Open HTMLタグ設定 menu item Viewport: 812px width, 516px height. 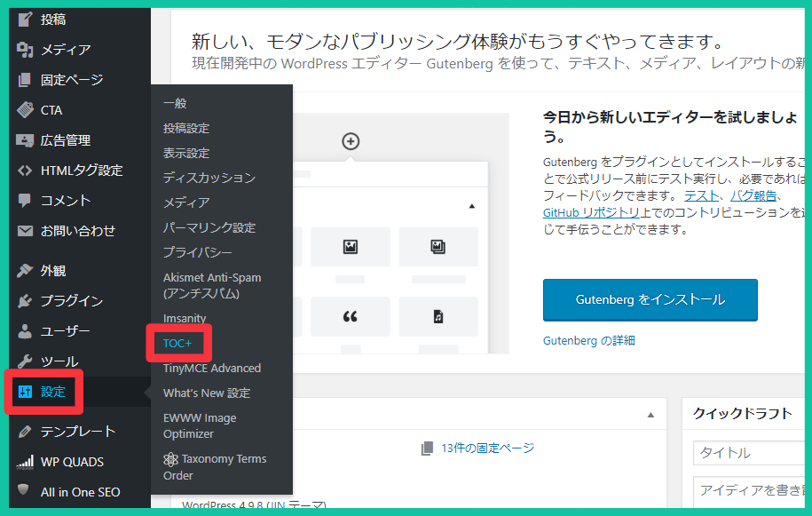click(x=82, y=171)
